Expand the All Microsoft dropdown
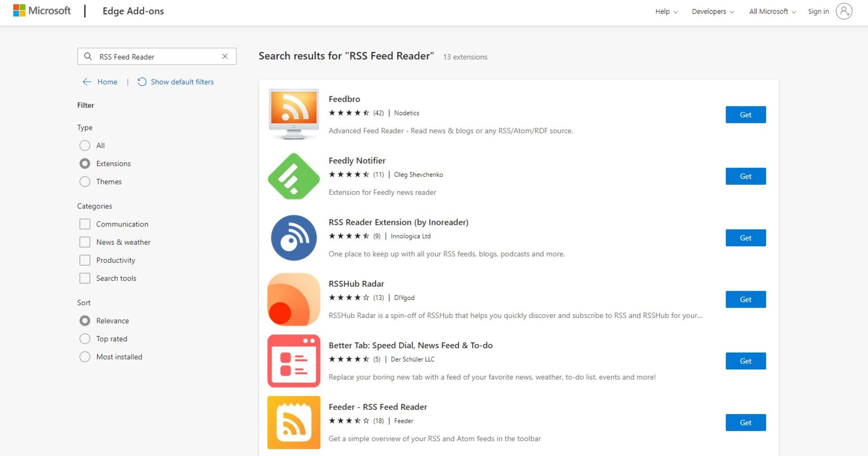 773,11
